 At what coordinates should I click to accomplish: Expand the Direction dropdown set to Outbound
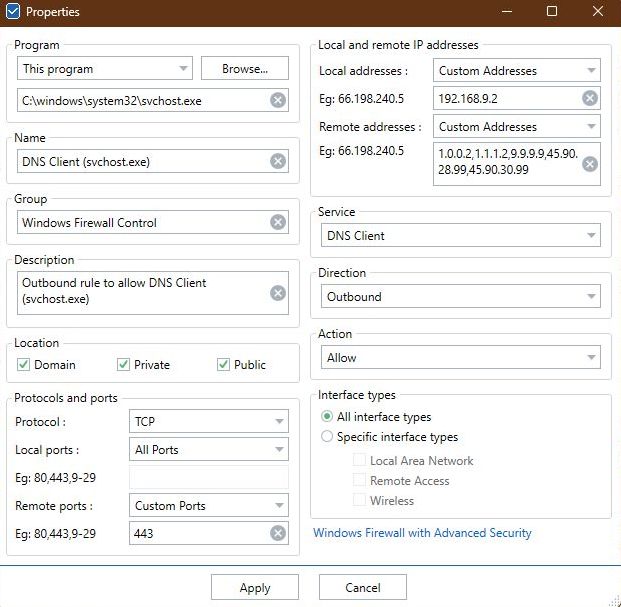(463, 297)
